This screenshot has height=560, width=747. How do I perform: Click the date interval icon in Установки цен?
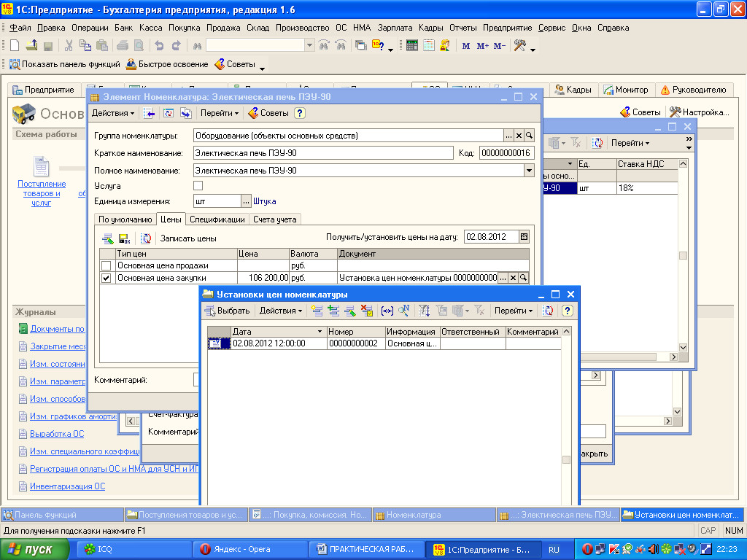coord(387,311)
